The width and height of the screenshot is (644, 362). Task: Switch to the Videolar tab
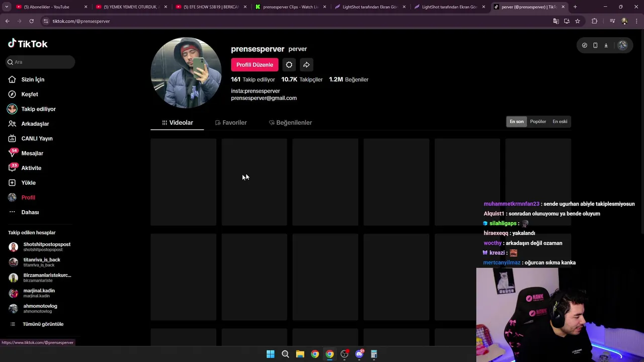[x=177, y=123]
